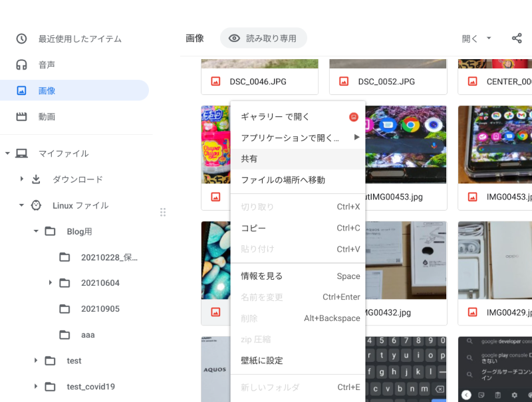Click the laptop icon beside マイファイル
532x402 pixels.
coord(21,153)
